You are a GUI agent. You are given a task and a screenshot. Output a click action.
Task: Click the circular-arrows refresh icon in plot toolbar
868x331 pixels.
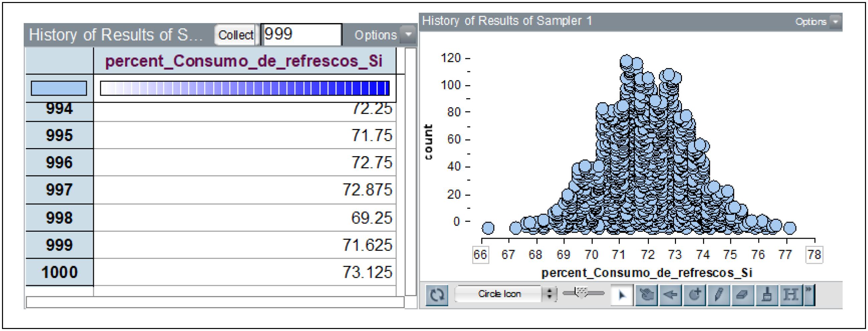point(437,295)
